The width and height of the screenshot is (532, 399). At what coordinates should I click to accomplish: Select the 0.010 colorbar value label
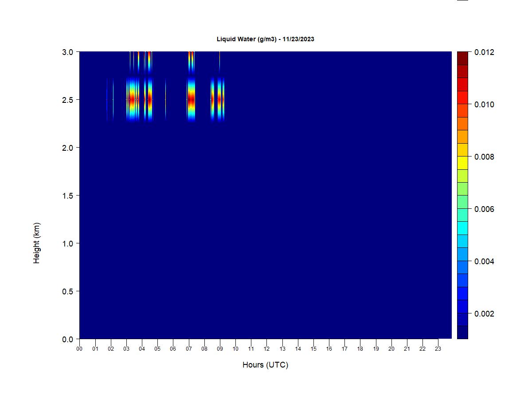(x=484, y=105)
